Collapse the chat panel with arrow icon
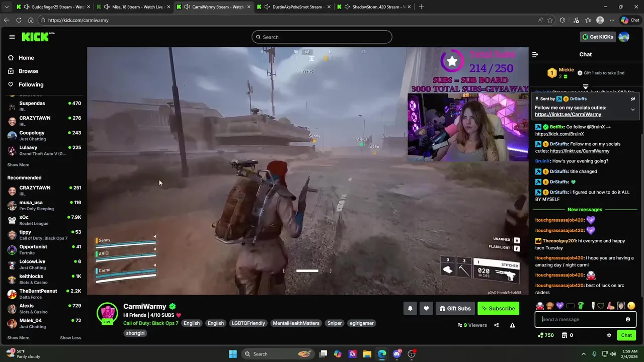644x362 pixels. tap(535, 54)
